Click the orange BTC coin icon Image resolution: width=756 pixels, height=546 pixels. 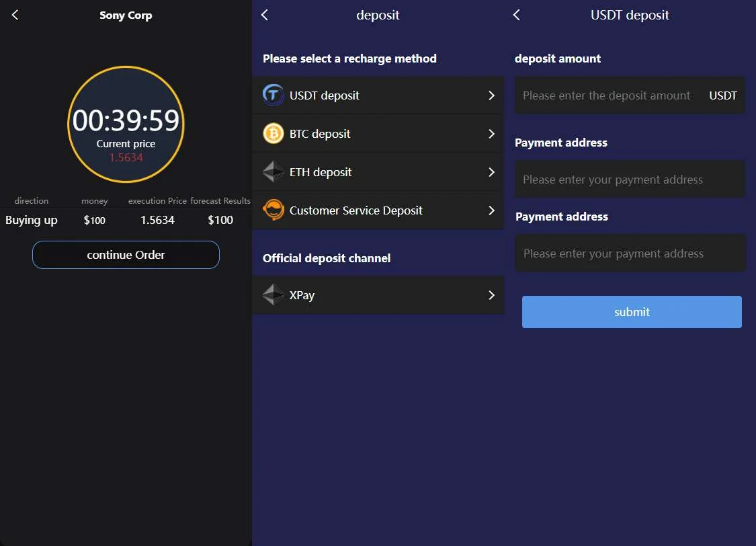pos(274,134)
